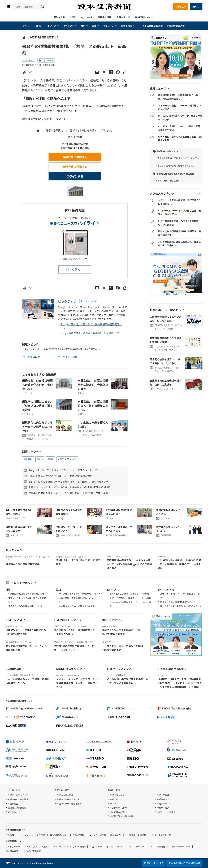Click the share icon above ビッグテック section
208x868 pixels.
point(125,288)
